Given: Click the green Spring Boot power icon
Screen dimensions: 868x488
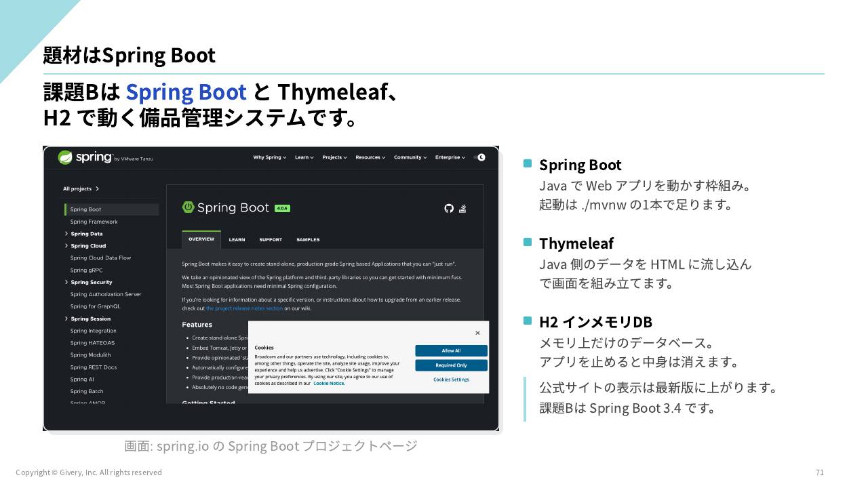Looking at the screenshot, I should pyautogui.click(x=189, y=207).
